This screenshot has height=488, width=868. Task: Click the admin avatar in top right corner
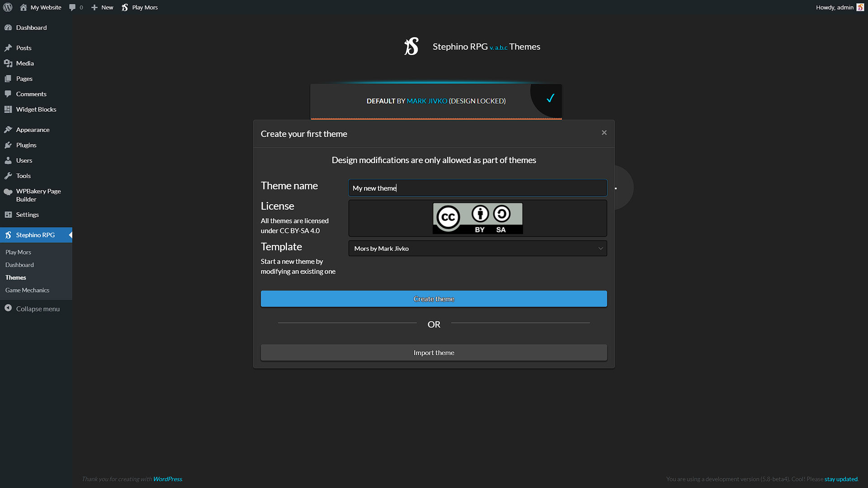pyautogui.click(x=860, y=7)
